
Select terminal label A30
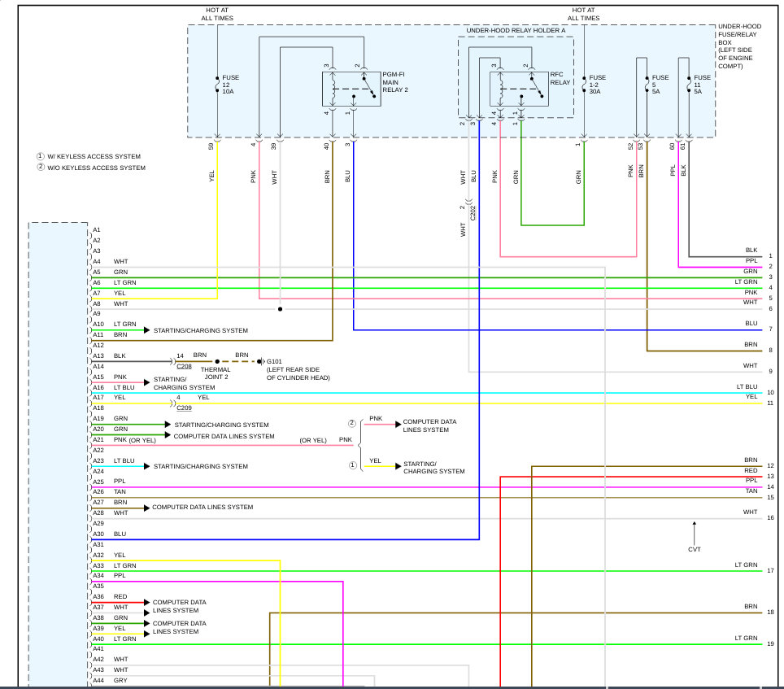[x=98, y=534]
